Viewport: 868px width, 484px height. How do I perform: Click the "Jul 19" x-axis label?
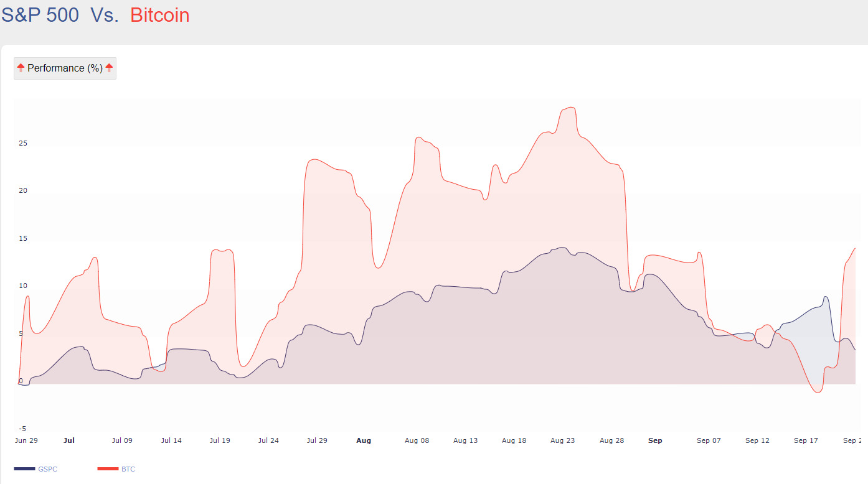tap(220, 440)
